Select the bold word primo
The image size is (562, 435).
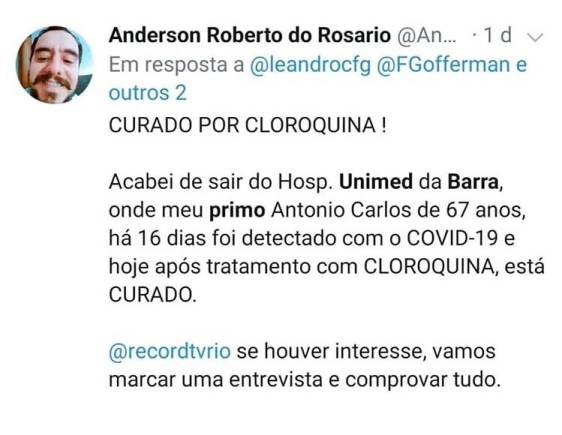(237, 210)
